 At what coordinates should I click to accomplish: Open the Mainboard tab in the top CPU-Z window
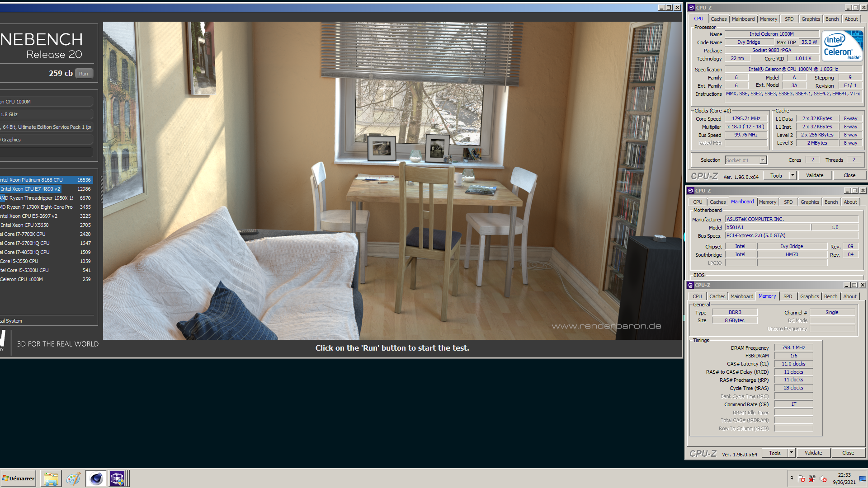743,19
